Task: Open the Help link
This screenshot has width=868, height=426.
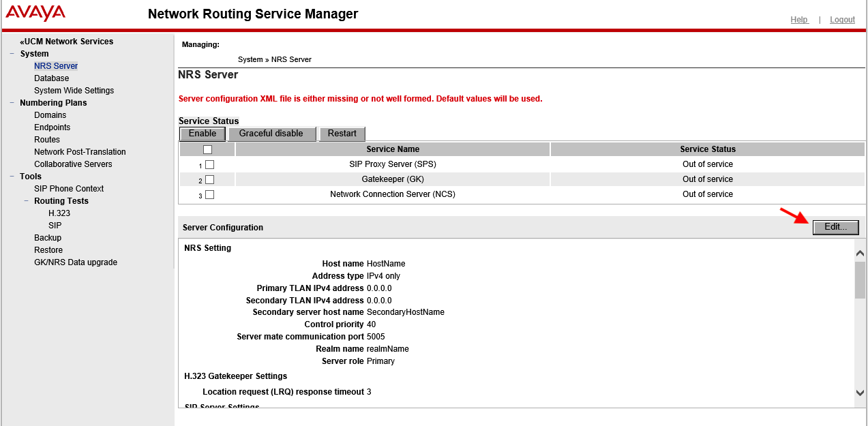Action: click(799, 20)
